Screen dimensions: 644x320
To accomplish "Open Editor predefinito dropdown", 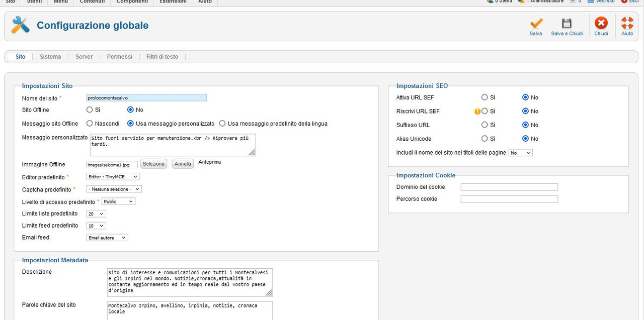I will point(113,177).
